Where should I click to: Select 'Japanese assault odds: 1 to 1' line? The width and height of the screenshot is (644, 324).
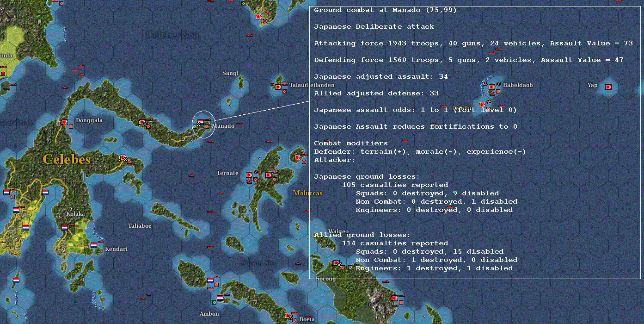click(x=416, y=110)
